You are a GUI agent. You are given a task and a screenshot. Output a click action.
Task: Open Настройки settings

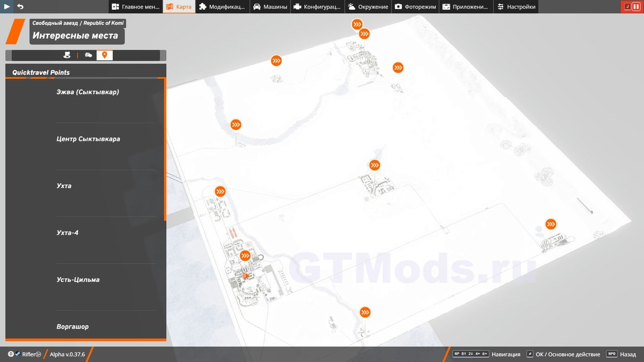coord(516,7)
